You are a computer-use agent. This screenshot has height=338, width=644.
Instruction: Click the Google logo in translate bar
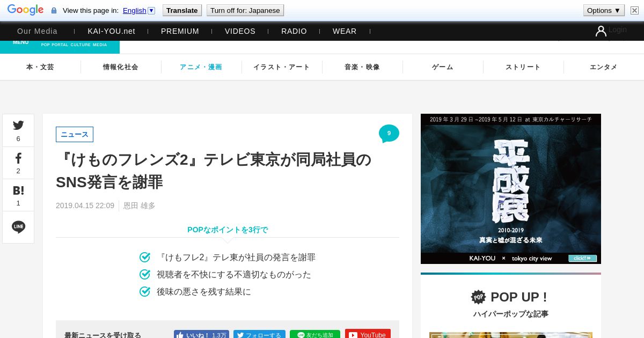(25, 10)
